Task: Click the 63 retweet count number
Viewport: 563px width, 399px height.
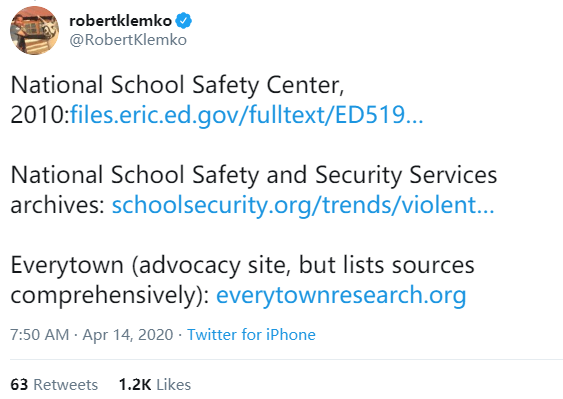Action: [x=19, y=385]
